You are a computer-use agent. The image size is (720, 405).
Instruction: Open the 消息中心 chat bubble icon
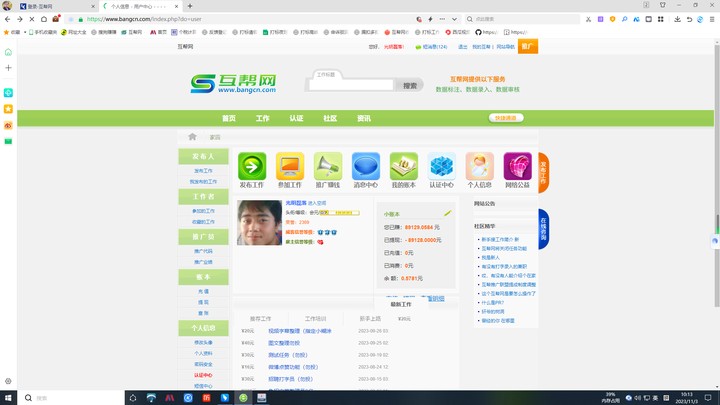pos(366,166)
